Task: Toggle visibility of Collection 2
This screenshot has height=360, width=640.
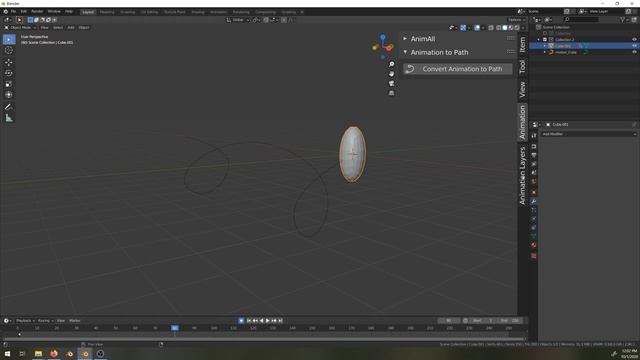Action: (x=634, y=40)
